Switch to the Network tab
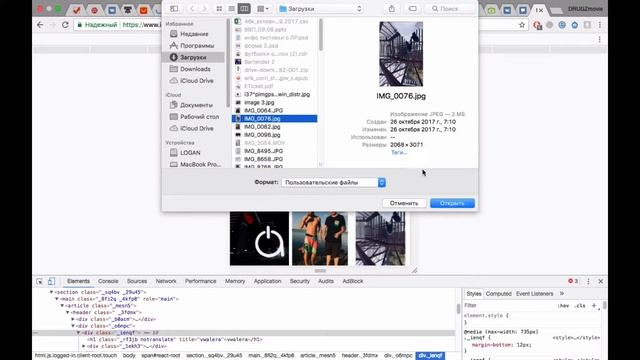The image size is (640, 360). click(166, 281)
